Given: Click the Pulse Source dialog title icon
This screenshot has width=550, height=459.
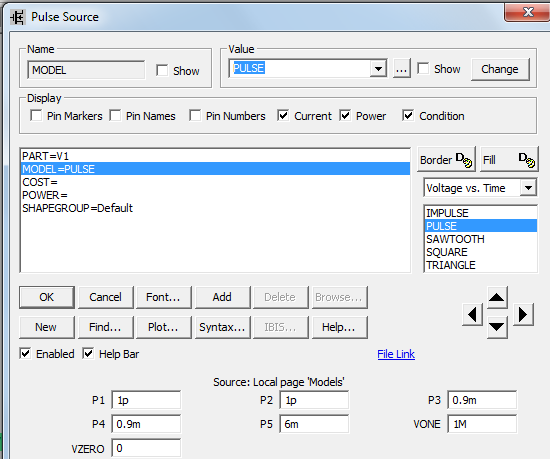Looking at the screenshot, I should (17, 17).
